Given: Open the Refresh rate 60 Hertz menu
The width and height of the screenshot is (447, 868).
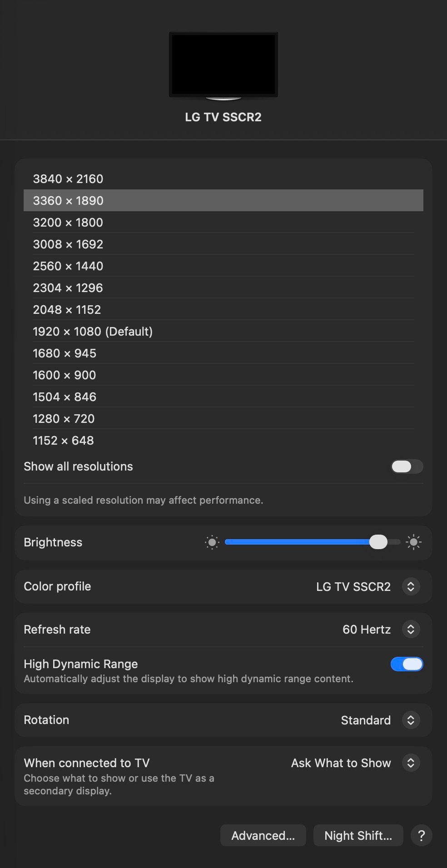Looking at the screenshot, I should click(381, 629).
